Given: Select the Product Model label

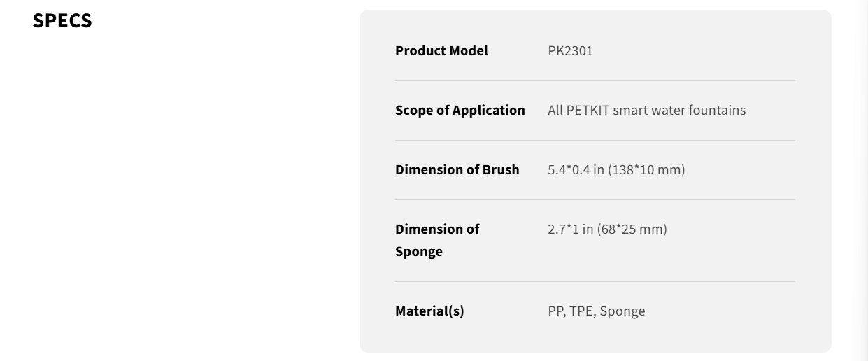Looking at the screenshot, I should [x=441, y=50].
